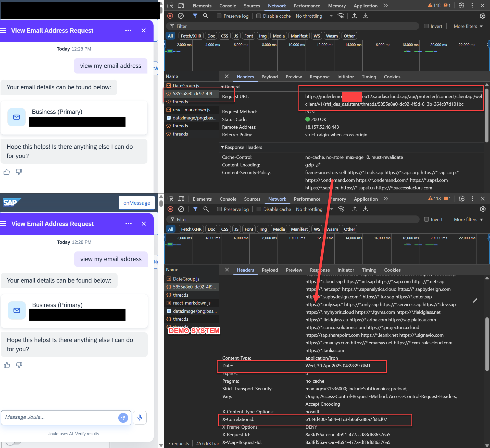
Task: Click the inspect element icon in upper DevTools
Action: (x=170, y=5)
